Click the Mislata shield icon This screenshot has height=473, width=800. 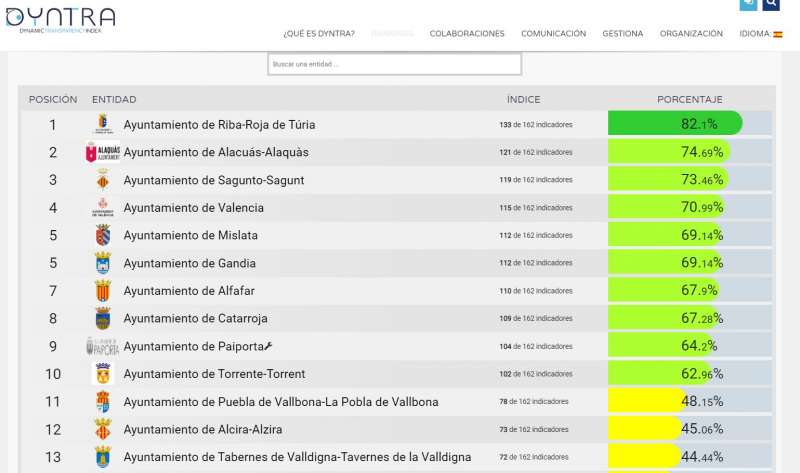103,235
